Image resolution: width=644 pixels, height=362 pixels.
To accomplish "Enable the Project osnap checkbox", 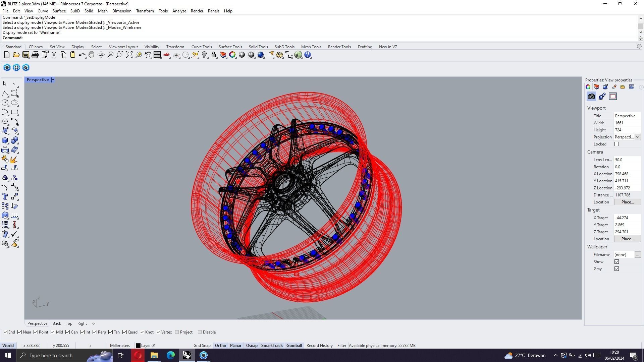I will 177,332.
